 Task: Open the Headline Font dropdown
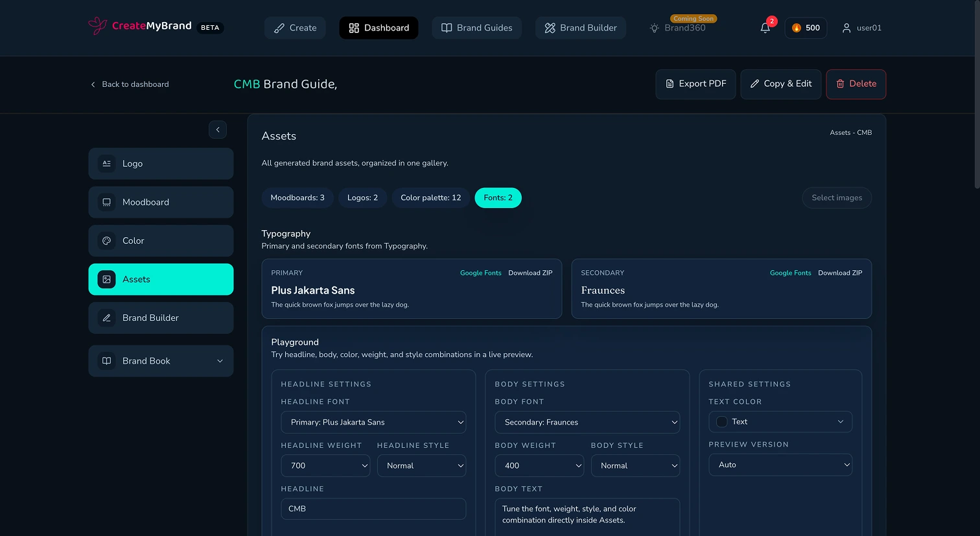[373, 422]
